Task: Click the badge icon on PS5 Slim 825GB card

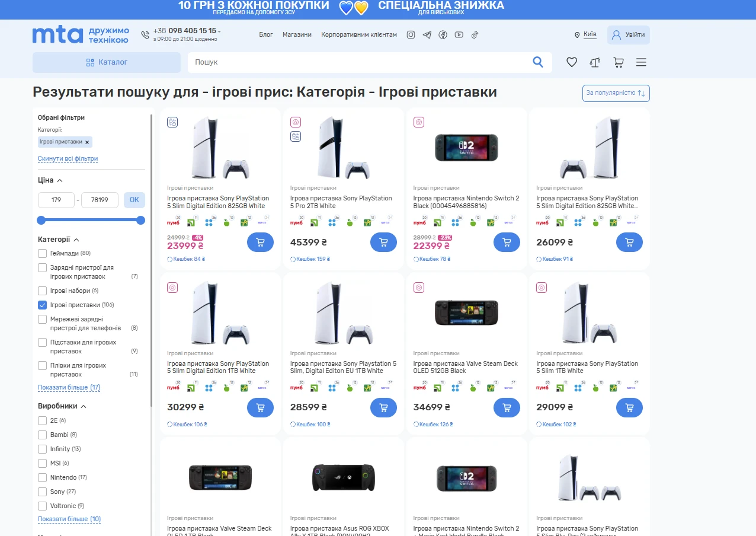Action: [x=172, y=122]
